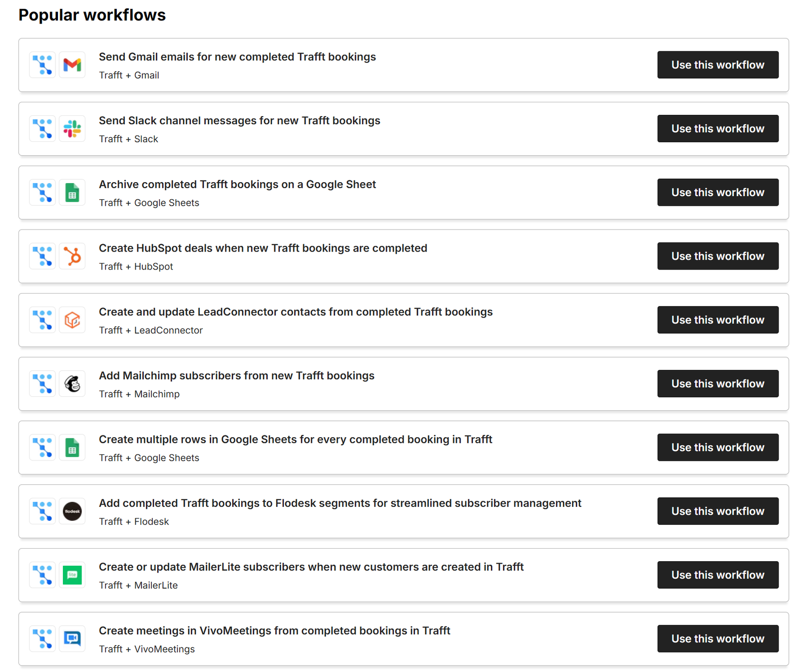
Task: Click the Trafft icon in the Gmail workflow row
Action: [x=42, y=65]
